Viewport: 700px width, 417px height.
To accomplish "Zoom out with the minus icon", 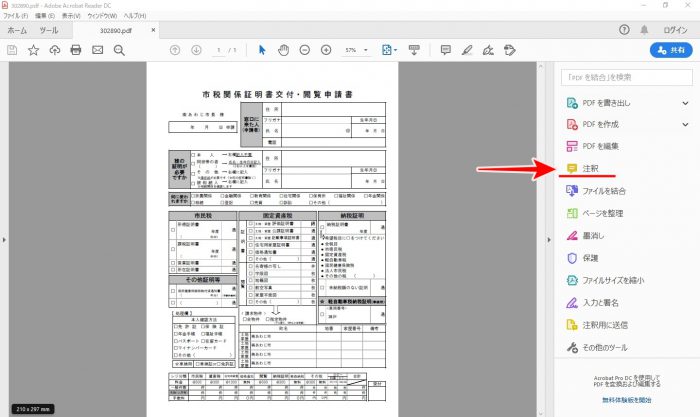I will coord(304,50).
